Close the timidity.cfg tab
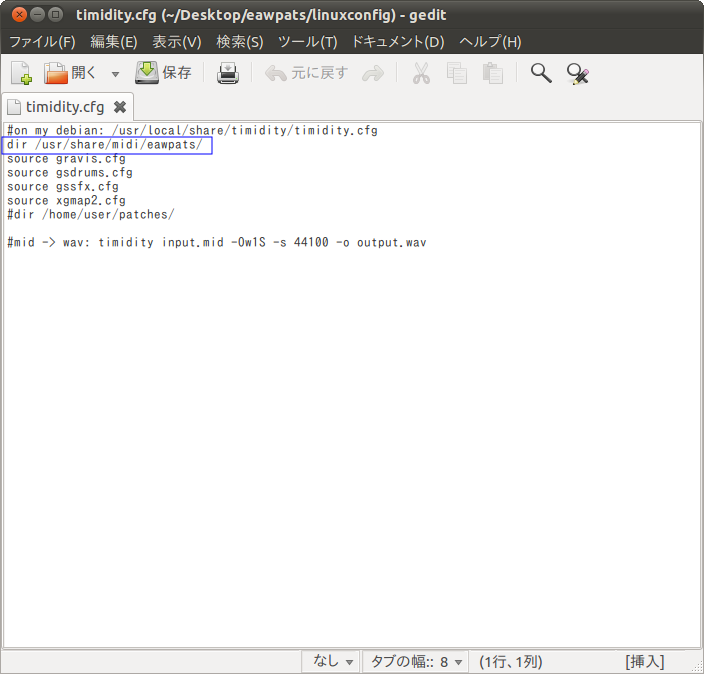The image size is (704, 674). coord(120,107)
